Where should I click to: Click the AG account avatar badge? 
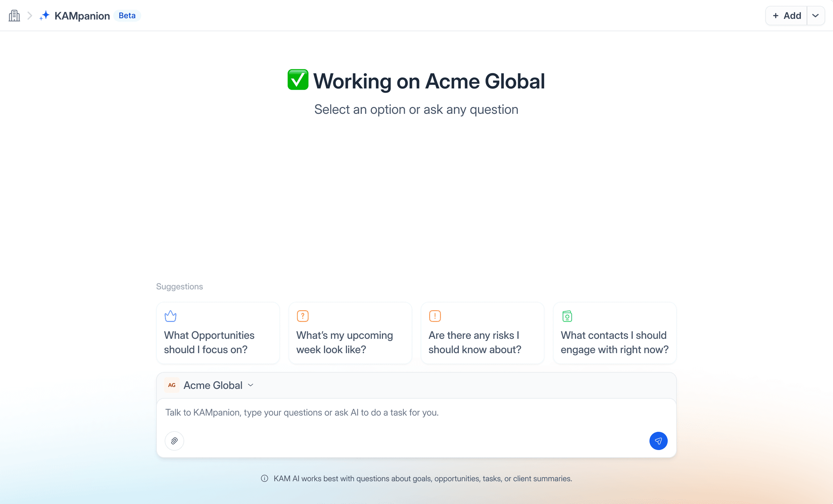coord(172,385)
